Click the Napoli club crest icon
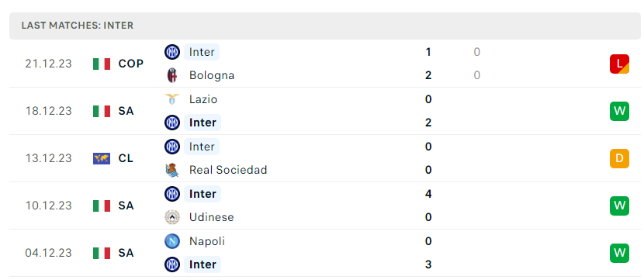Viewport: 644px width, 280px height. point(172,241)
